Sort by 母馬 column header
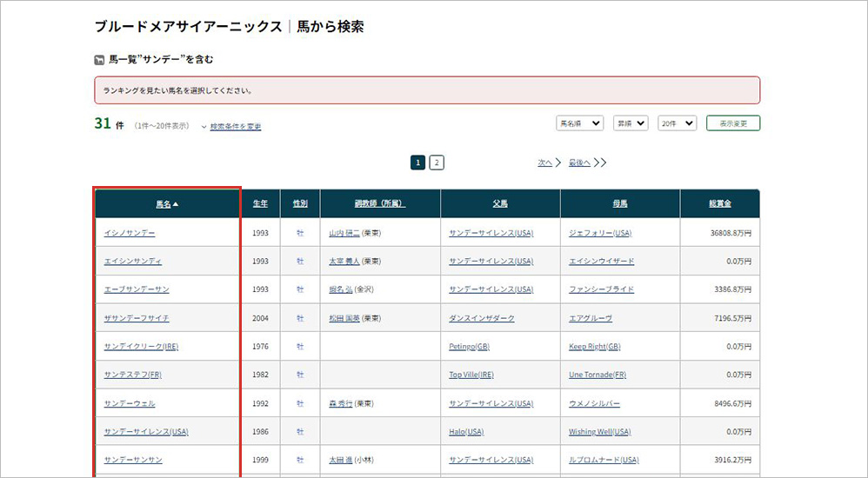This screenshot has height=478, width=868. tap(620, 203)
